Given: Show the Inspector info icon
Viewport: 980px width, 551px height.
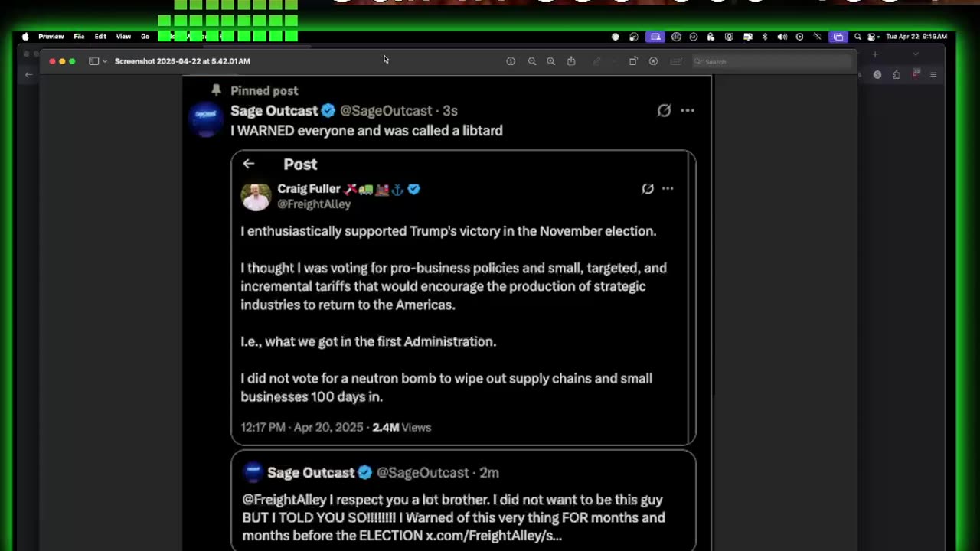Looking at the screenshot, I should pos(511,61).
